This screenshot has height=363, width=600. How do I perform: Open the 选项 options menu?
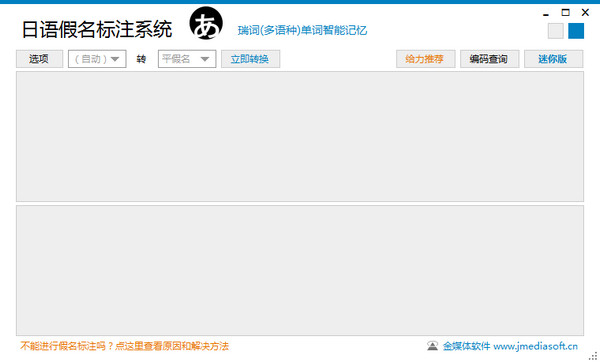[39, 59]
